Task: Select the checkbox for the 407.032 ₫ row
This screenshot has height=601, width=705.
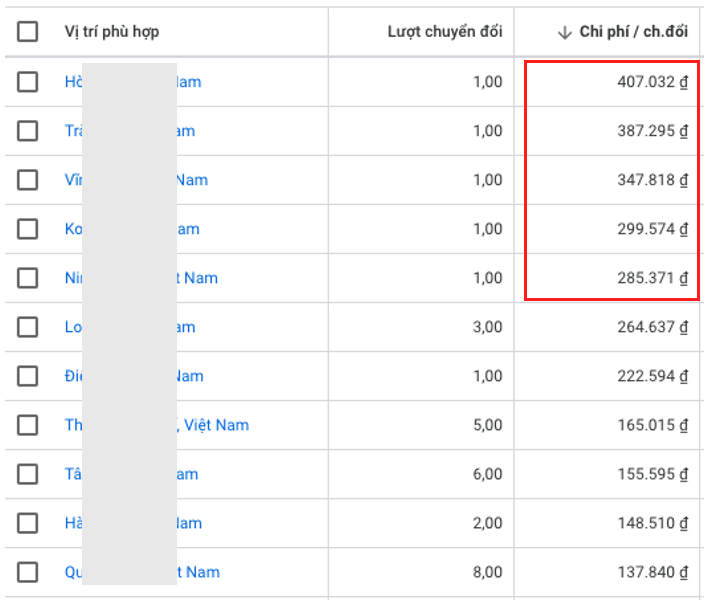Action: pyautogui.click(x=27, y=82)
